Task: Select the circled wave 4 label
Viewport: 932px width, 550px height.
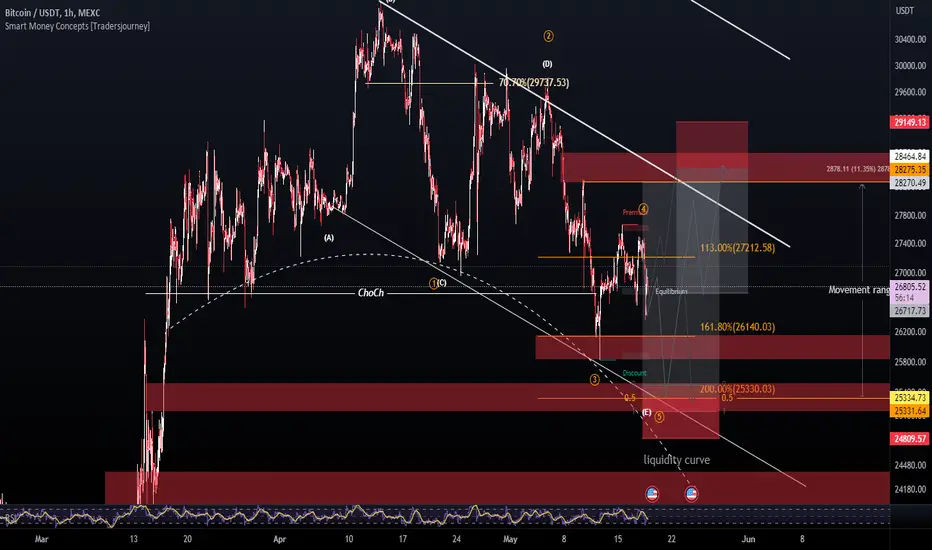Action: click(x=643, y=209)
